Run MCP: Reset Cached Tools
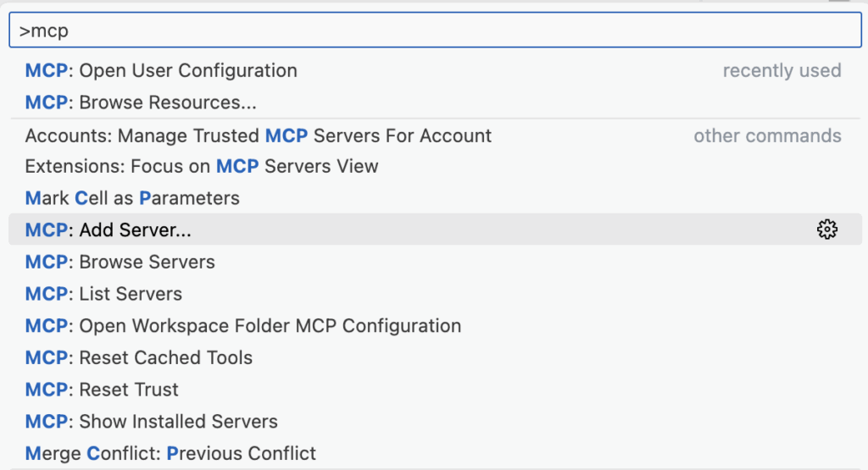This screenshot has width=868, height=470. point(139,357)
